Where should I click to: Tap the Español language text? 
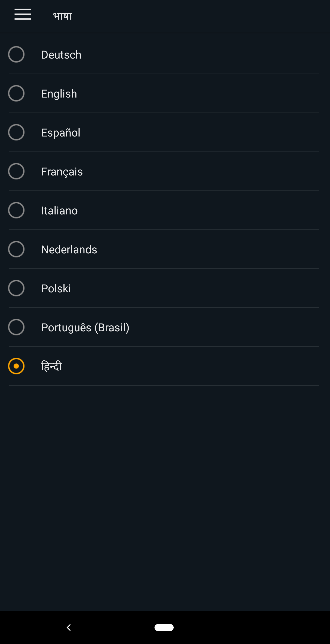click(x=60, y=133)
